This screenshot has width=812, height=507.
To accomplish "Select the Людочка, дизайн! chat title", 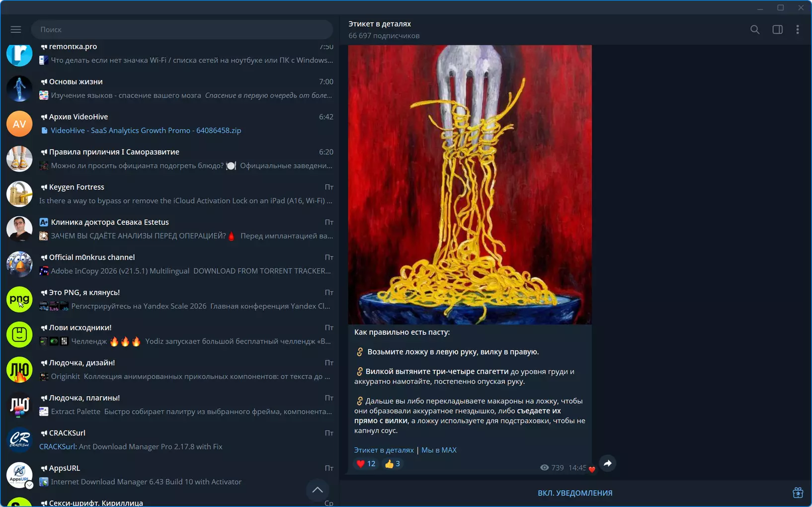I will [82, 363].
